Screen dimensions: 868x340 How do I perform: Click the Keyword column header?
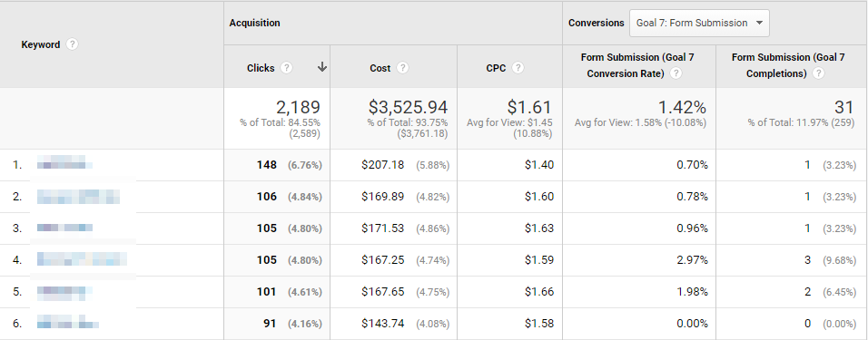[x=41, y=44]
